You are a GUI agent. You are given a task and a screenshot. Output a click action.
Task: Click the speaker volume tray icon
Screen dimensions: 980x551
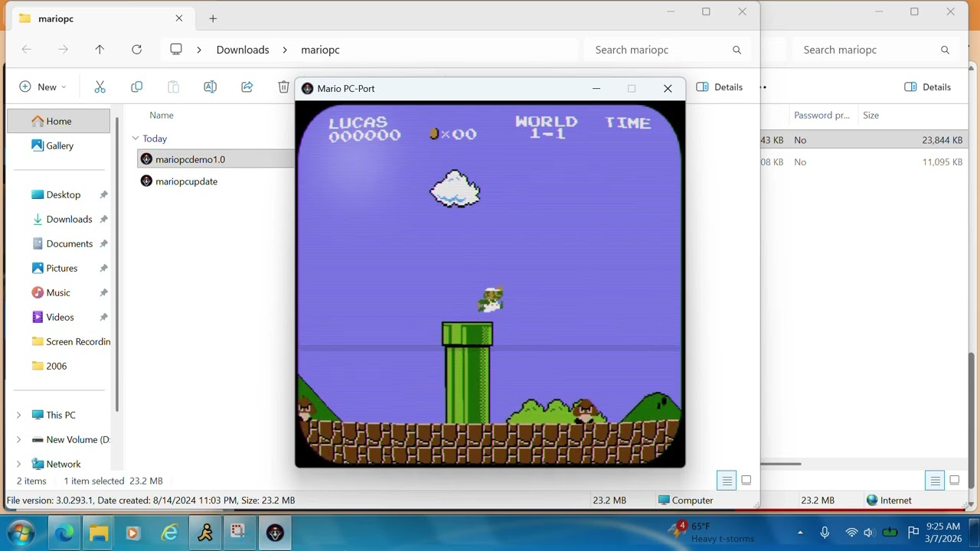[868, 533]
